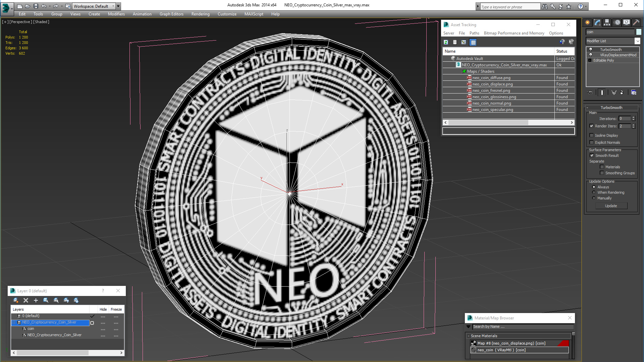Screen dimensions: 644x362
Task: Open the Hierarchy command panel tab
Action: pyautogui.click(x=607, y=22)
